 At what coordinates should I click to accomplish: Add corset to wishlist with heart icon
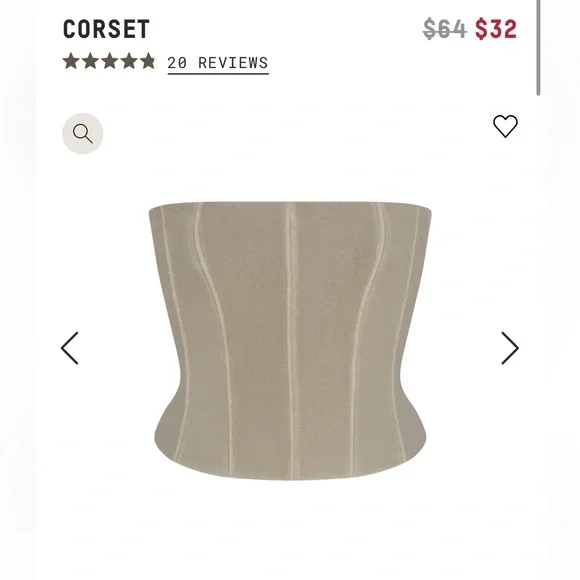505,126
